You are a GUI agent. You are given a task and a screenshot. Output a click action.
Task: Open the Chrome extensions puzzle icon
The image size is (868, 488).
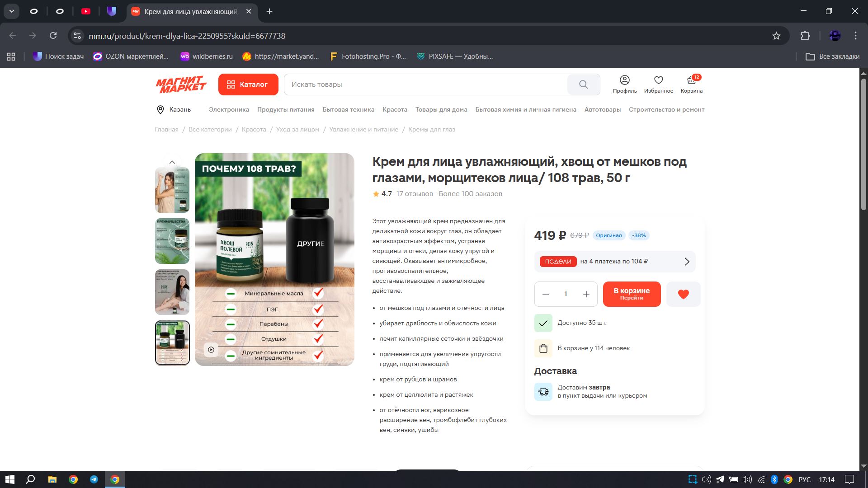805,36
